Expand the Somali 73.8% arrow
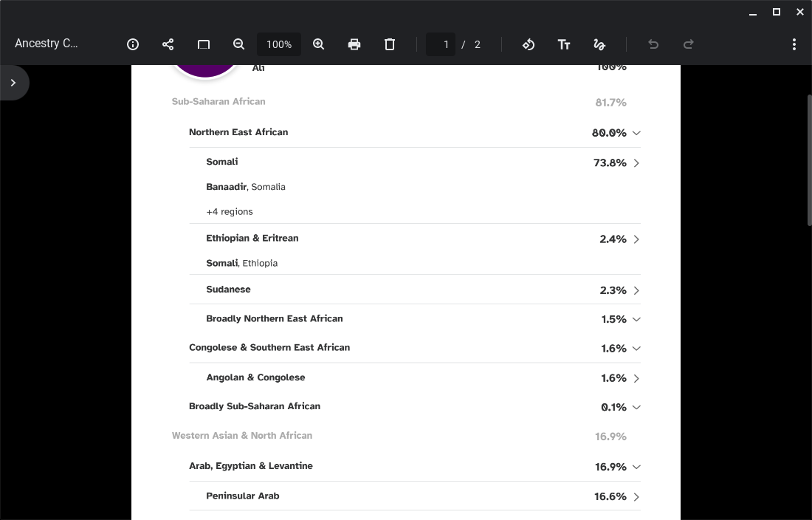Image resolution: width=812 pixels, height=520 pixels. [x=636, y=163]
